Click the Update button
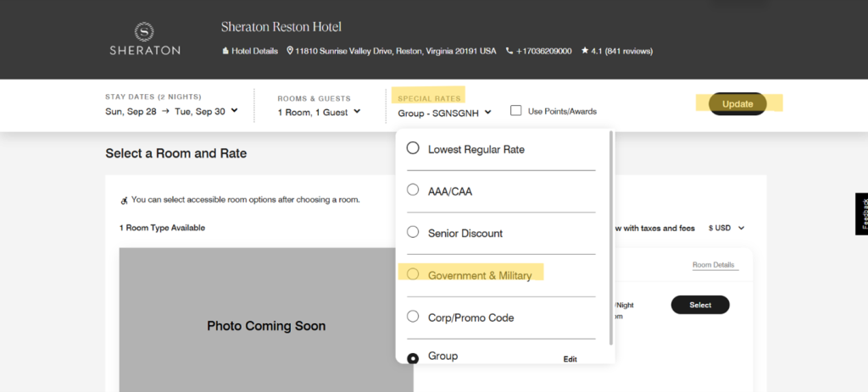The image size is (868, 392). click(x=737, y=104)
